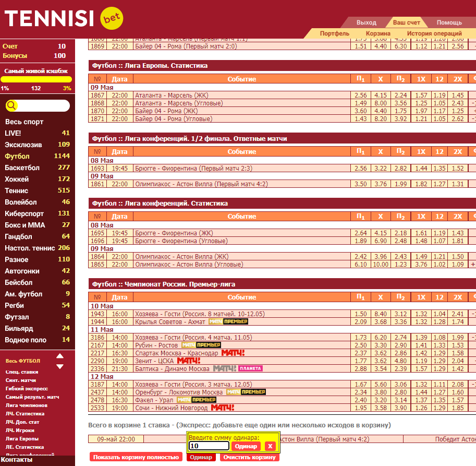Click the single bet amount input field
Screen dimensions: 476x466
tap(209, 446)
